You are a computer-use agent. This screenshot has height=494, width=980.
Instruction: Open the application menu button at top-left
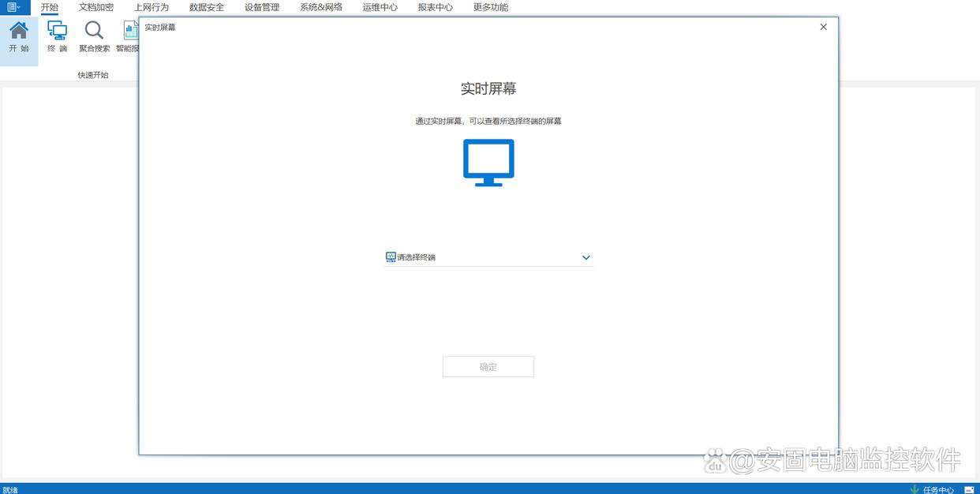[14, 7]
